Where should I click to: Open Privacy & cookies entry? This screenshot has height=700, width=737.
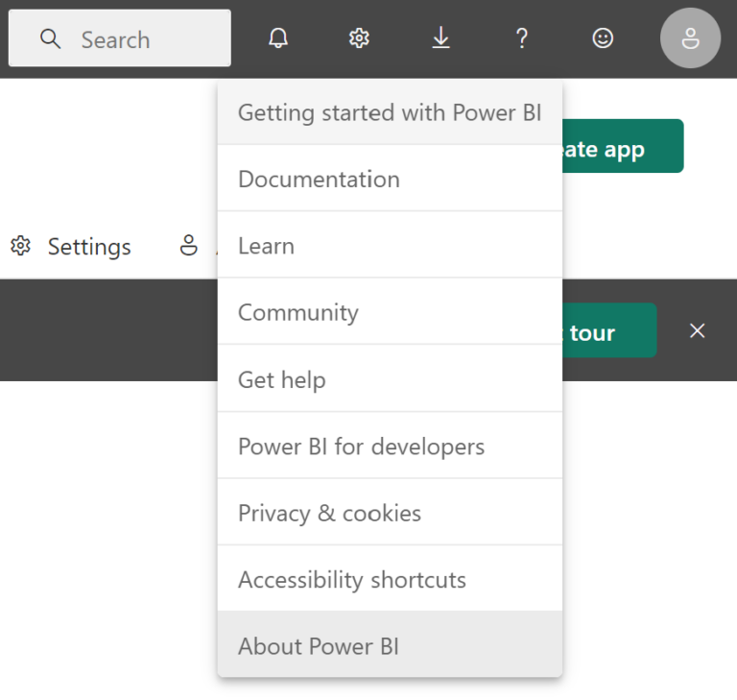point(390,513)
